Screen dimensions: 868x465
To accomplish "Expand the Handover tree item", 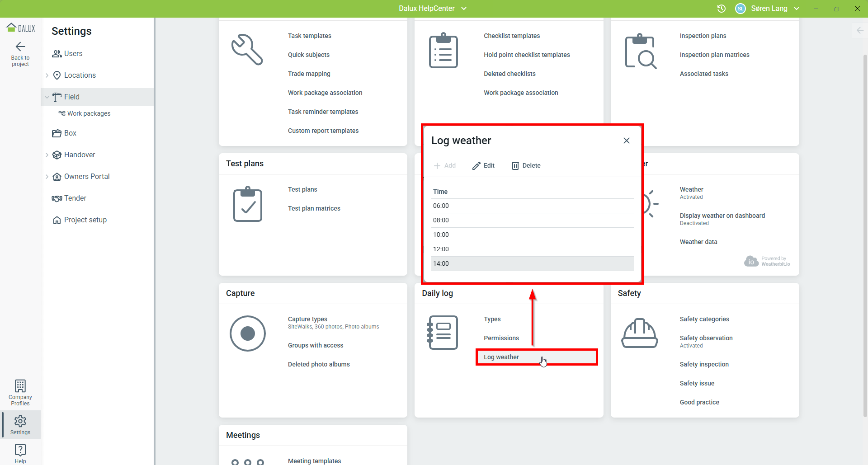I will pyautogui.click(x=47, y=155).
